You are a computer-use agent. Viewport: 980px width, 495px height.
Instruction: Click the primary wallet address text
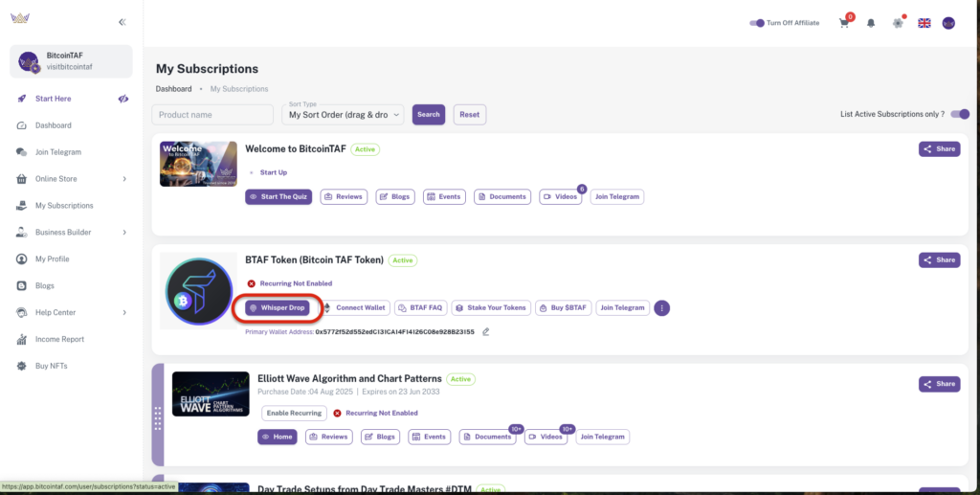[394, 332]
